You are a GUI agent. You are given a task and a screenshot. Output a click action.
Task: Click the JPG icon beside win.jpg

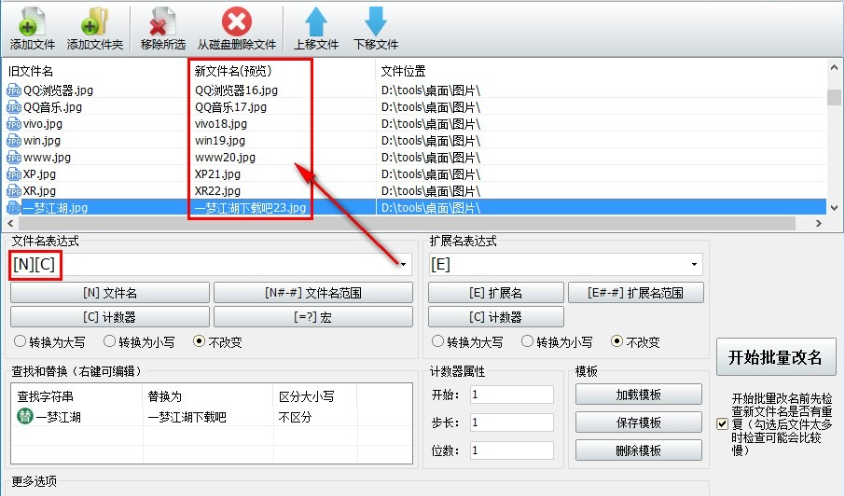pos(13,141)
